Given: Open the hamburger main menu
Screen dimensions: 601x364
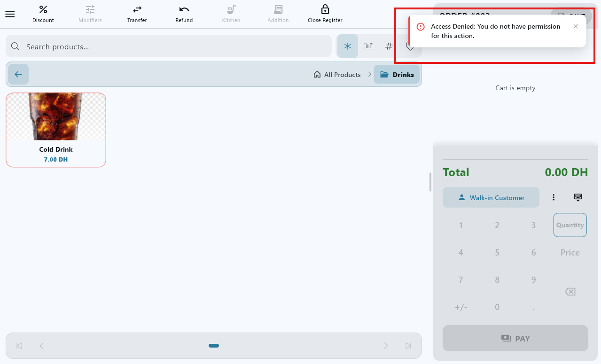Looking at the screenshot, I should 10,14.
